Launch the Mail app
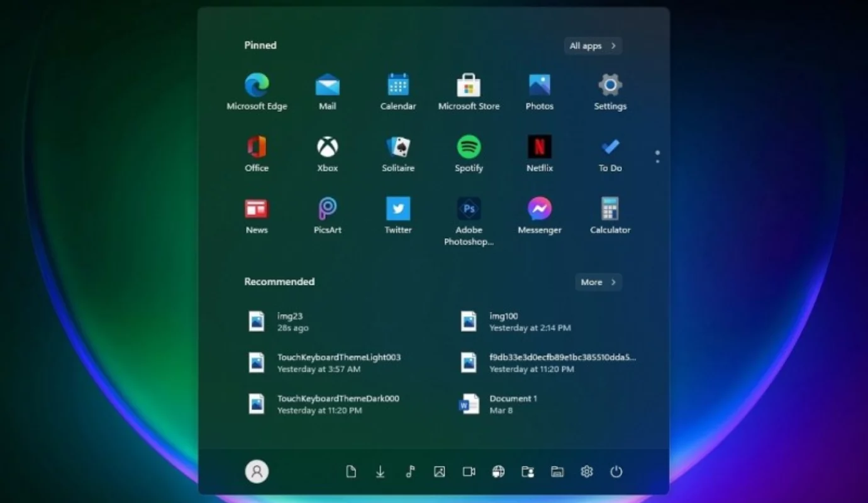The height and width of the screenshot is (503, 868). click(x=327, y=92)
